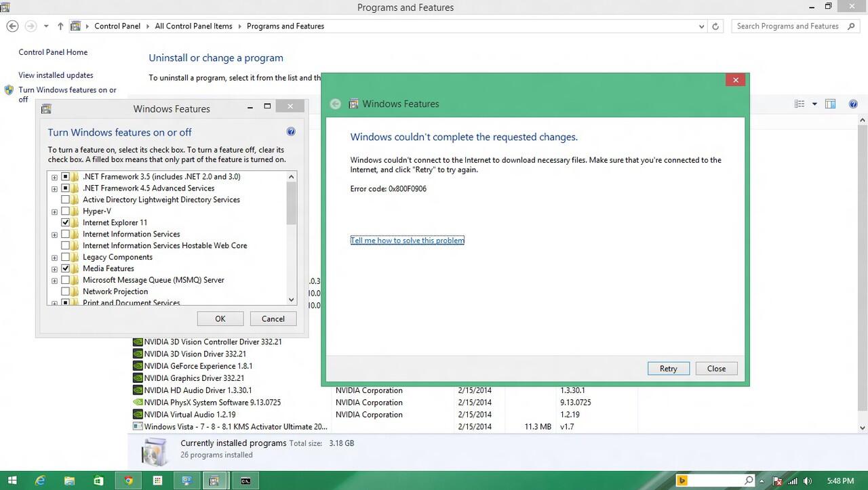This screenshot has width=868, height=490.
Task: Open the address bar history dropdown
Action: 701,26
